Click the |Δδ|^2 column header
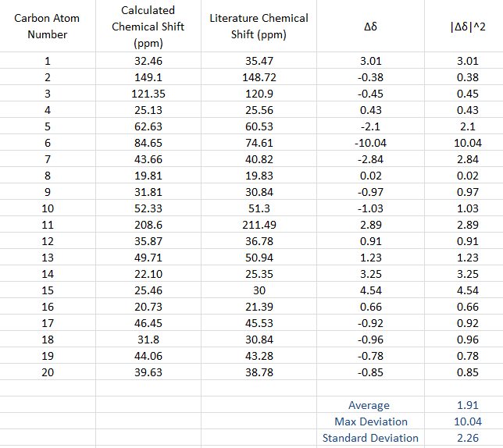This screenshot has height=448, width=503. 467,26
